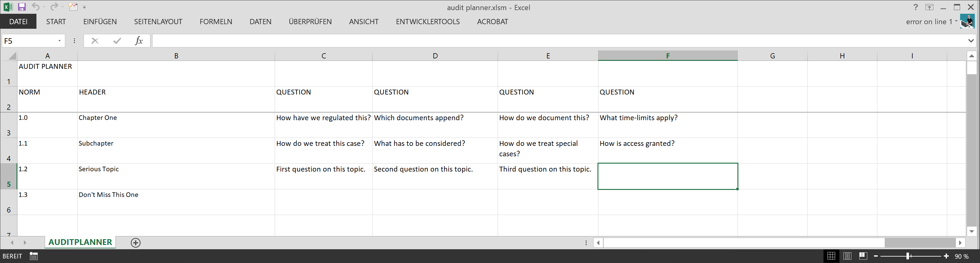Image resolution: width=980 pixels, height=263 pixels.
Task: Click the Redo arrow icon
Action: (x=54, y=7)
